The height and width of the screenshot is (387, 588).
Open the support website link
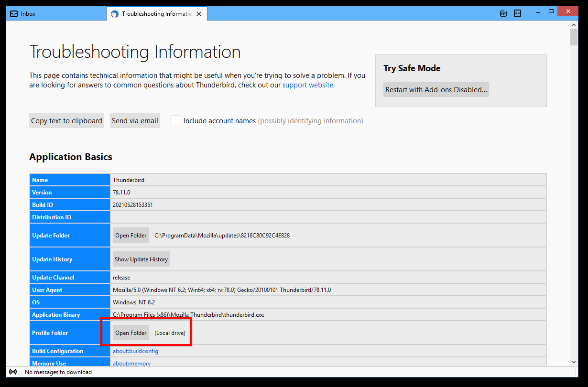307,85
